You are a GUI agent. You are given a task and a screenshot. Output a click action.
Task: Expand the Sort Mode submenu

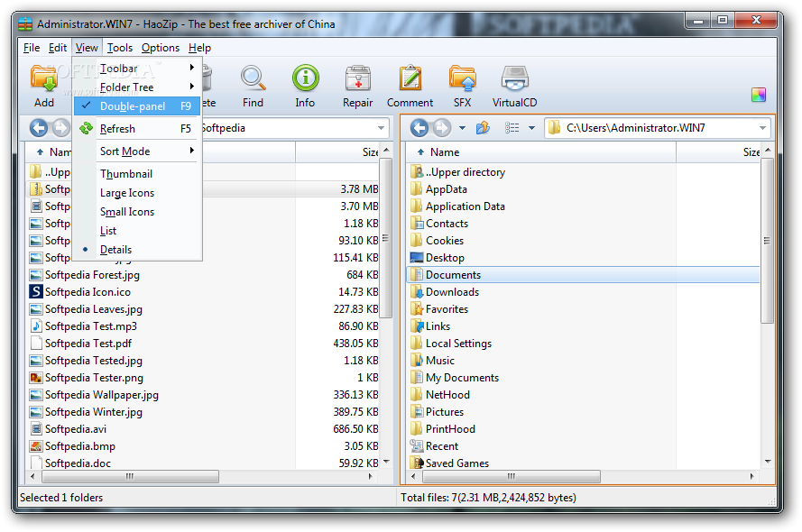pyautogui.click(x=136, y=151)
